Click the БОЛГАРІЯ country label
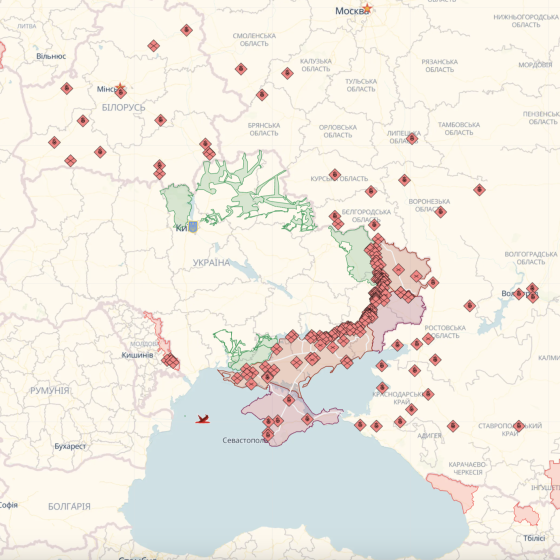 [x=69, y=506]
